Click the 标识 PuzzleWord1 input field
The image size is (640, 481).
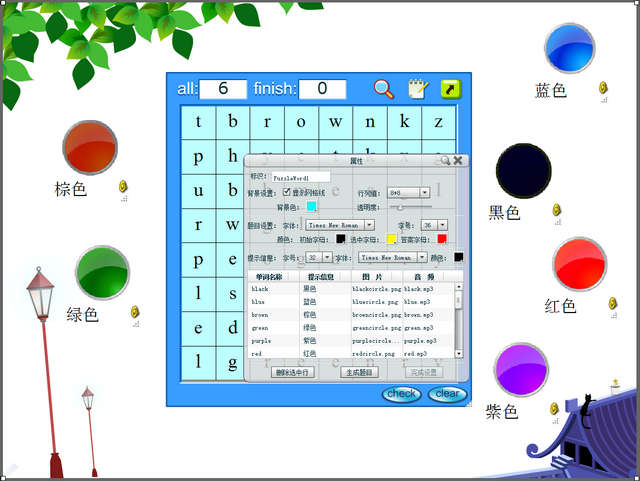pyautogui.click(x=300, y=177)
